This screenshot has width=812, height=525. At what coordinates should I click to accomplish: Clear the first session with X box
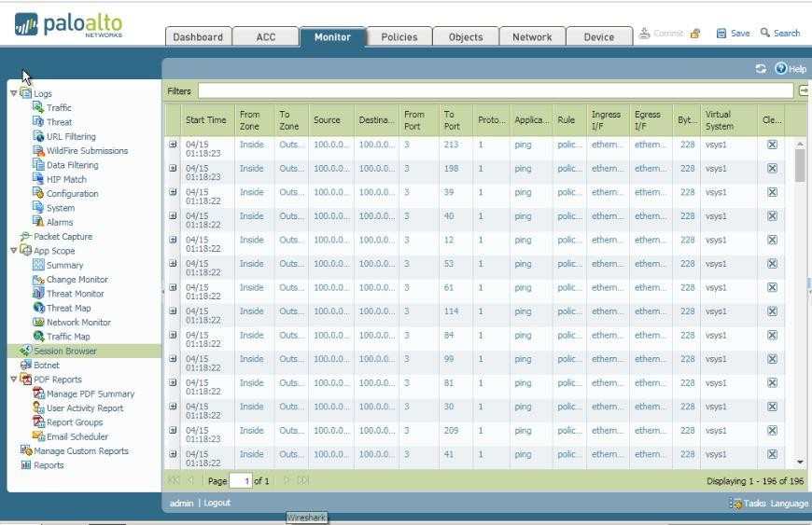(772, 145)
